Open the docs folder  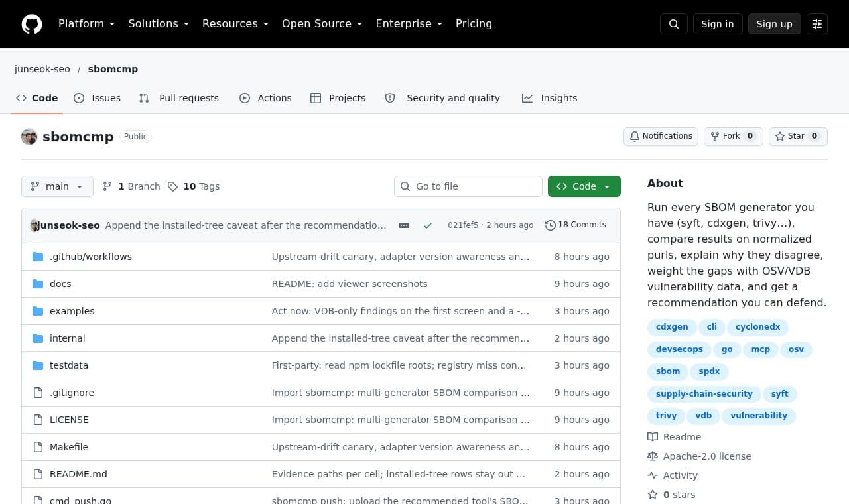(x=60, y=284)
